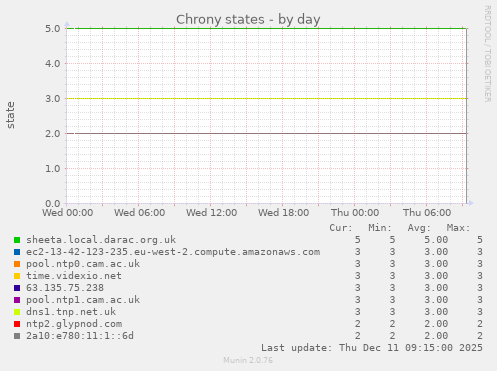Click the Avg: column header

click(419, 228)
